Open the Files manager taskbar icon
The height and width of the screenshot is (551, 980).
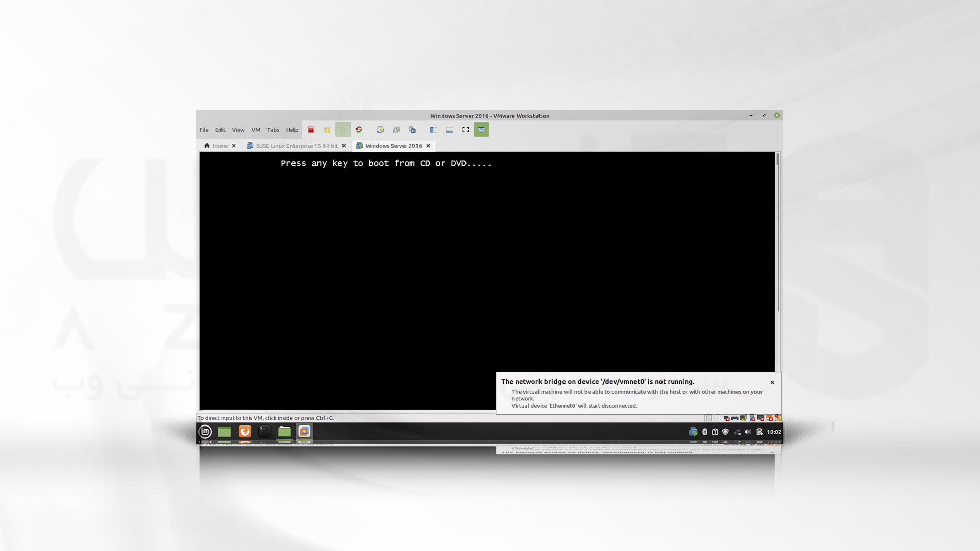pos(284,432)
